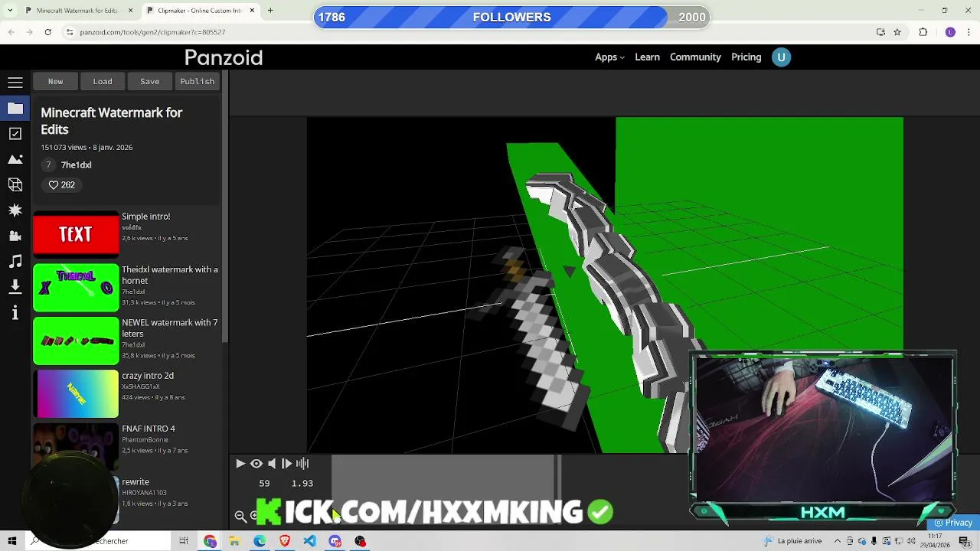Viewport: 980px width, 551px height.
Task: Open the crazy intro 2d thumbnail
Action: pos(76,393)
